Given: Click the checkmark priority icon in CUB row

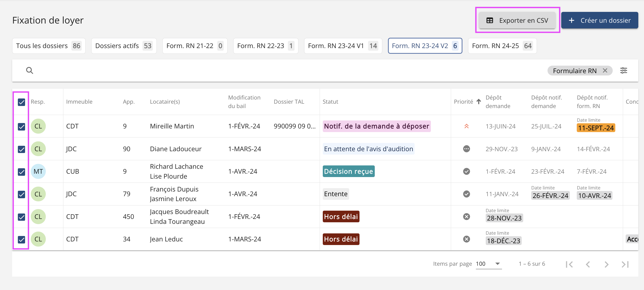Looking at the screenshot, I should (466, 171).
